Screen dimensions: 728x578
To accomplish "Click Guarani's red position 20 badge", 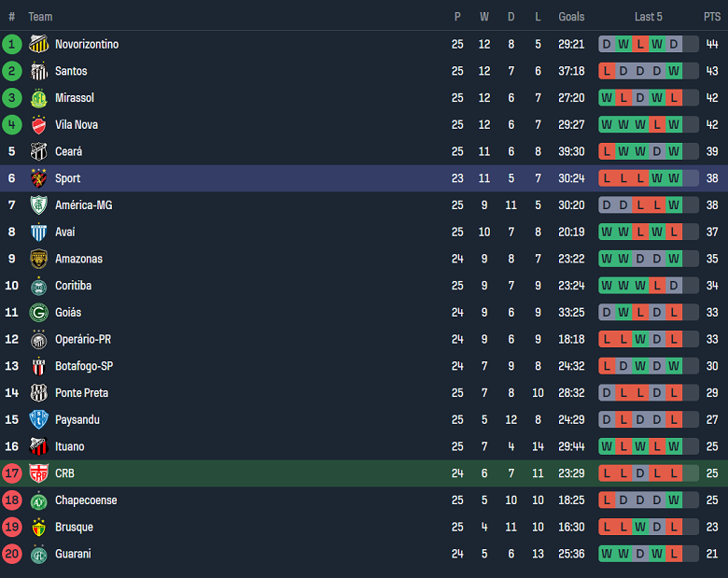I will [x=12, y=554].
